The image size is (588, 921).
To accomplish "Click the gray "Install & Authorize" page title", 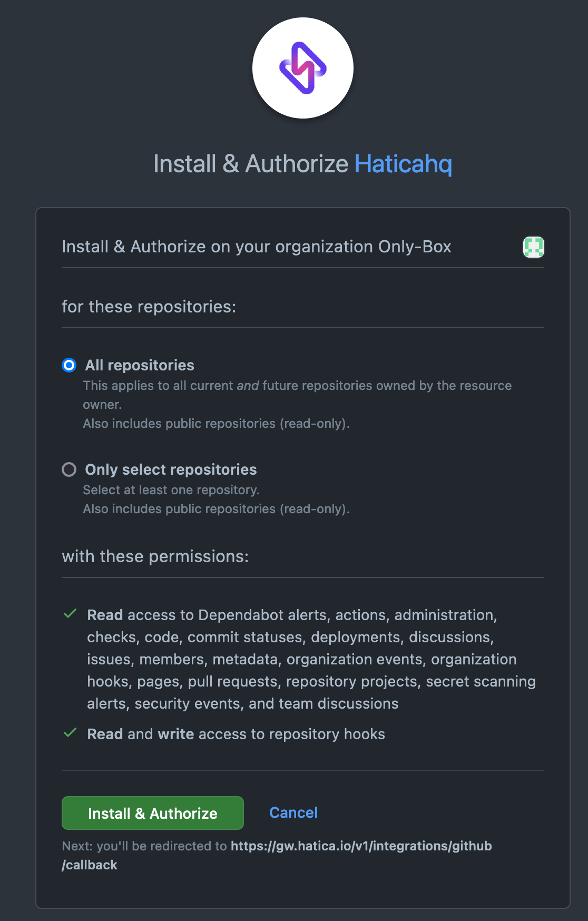I will pos(251,164).
